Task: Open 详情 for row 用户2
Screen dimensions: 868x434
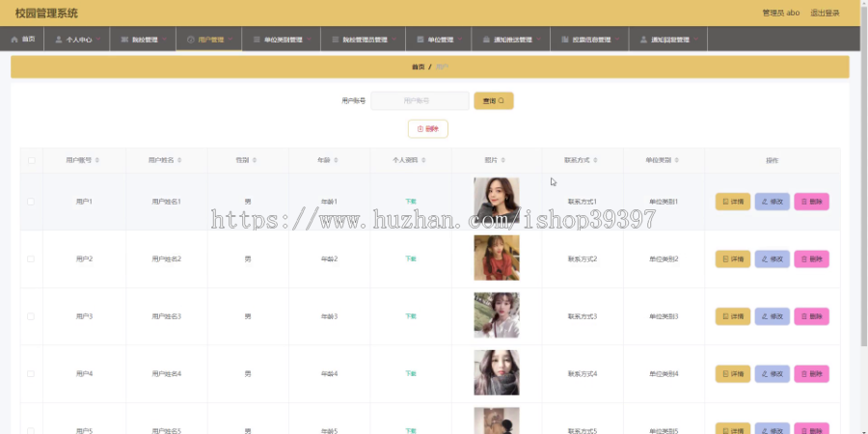Action: (733, 259)
